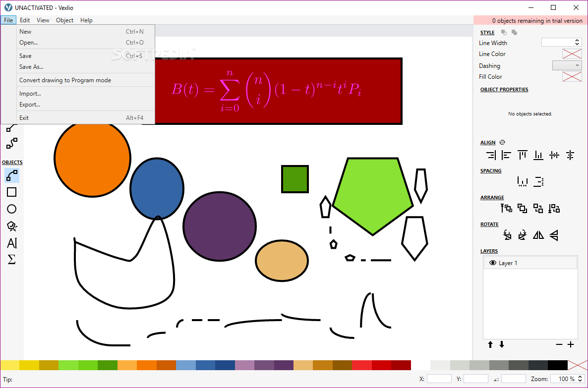
Task: Pick the black palette color
Action: (557, 365)
